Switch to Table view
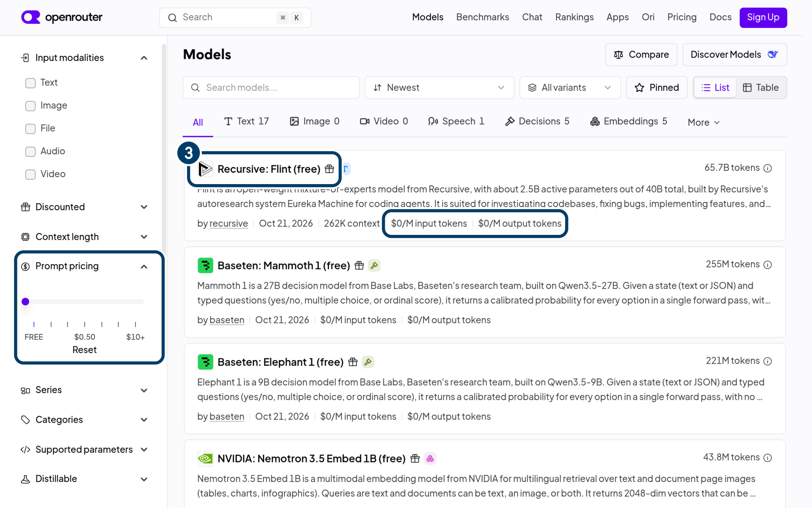The height and width of the screenshot is (508, 812). pyautogui.click(x=761, y=88)
